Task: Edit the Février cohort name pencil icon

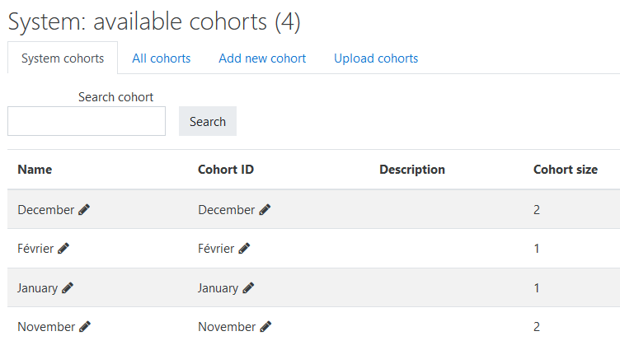Action: point(63,249)
